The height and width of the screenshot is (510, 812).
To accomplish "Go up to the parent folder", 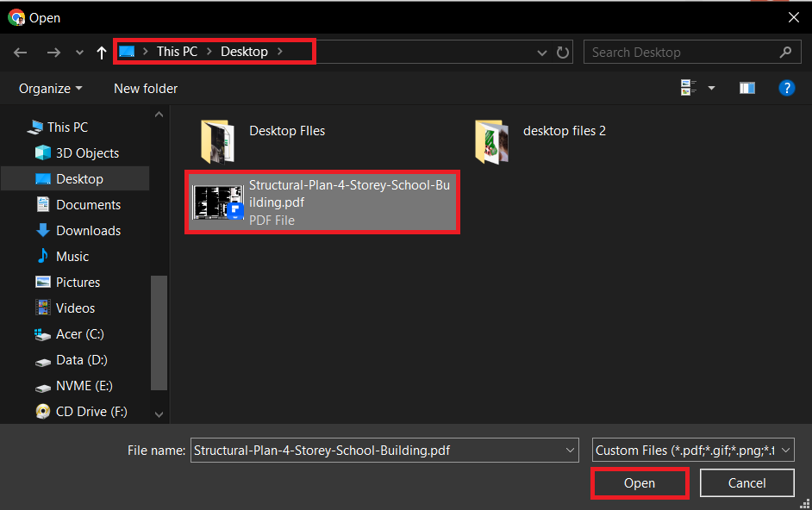I will [101, 52].
